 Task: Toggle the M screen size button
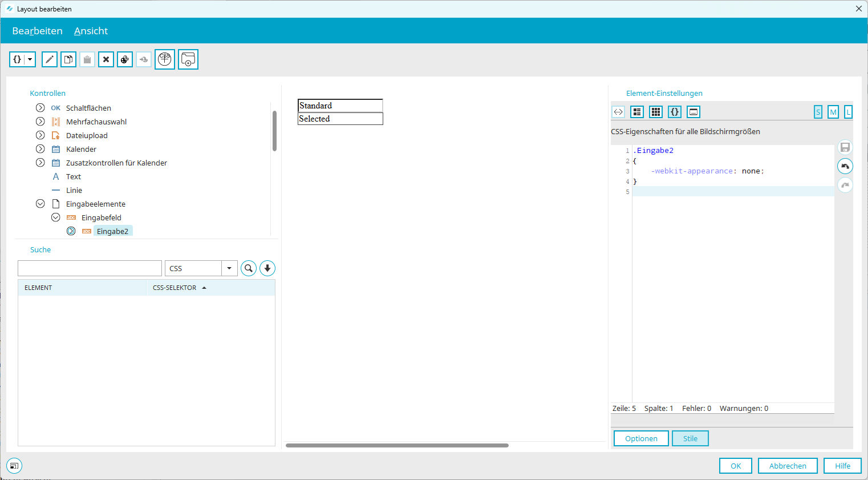click(833, 112)
